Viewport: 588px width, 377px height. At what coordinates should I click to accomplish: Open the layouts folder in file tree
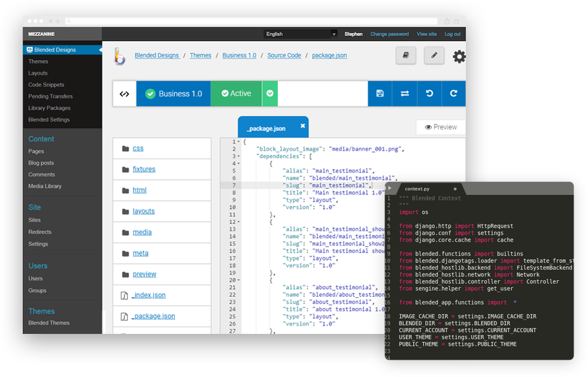pos(144,211)
